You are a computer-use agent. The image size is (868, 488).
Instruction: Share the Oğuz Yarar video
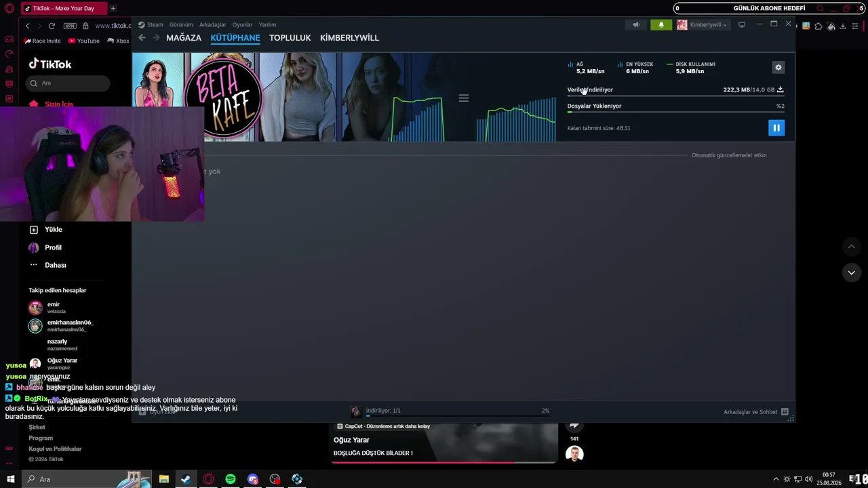pyautogui.click(x=574, y=426)
